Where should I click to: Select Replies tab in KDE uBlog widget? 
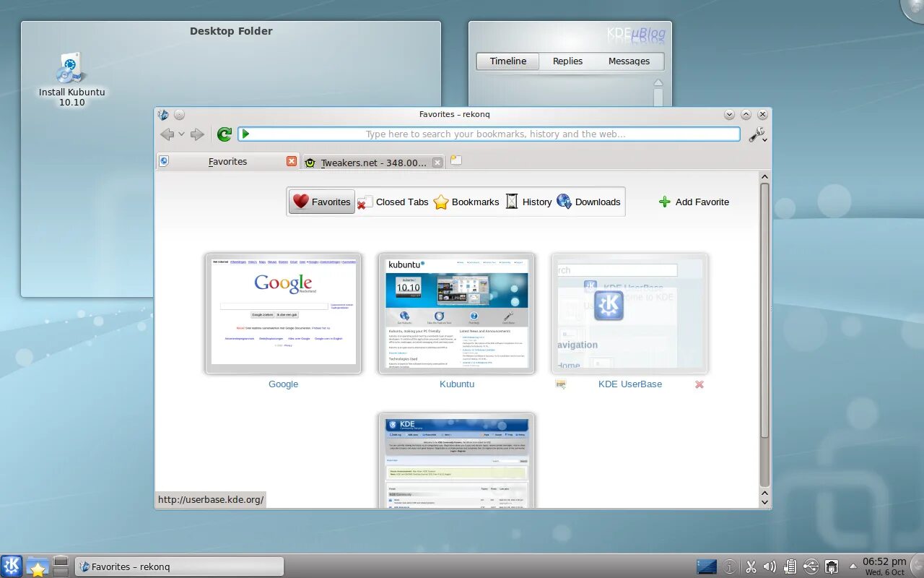(567, 61)
